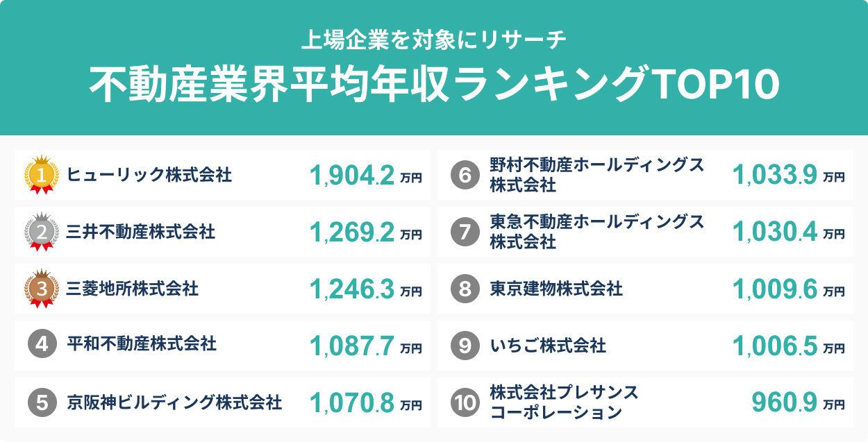Click the 1,030.4 万円 salary figure
868x442 pixels.
point(789,232)
